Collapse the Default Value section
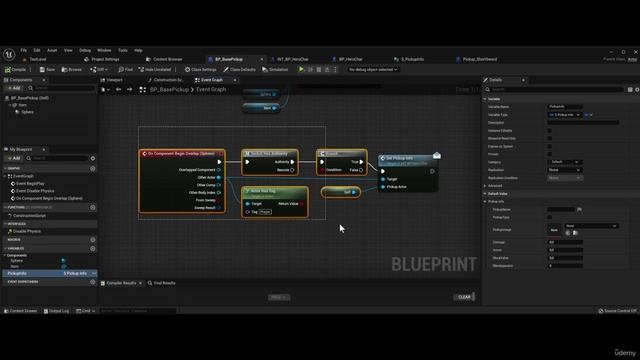Image resolution: width=640 pixels, height=360 pixels. coord(485,193)
